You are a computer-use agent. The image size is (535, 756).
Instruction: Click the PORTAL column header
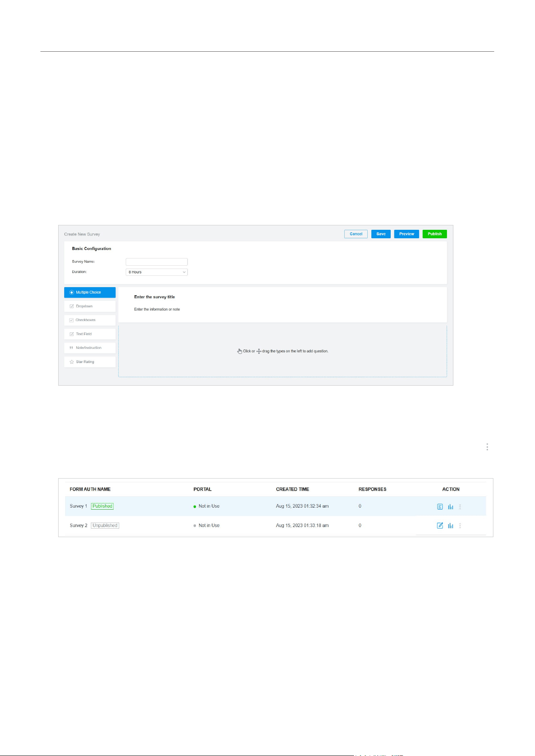point(202,489)
